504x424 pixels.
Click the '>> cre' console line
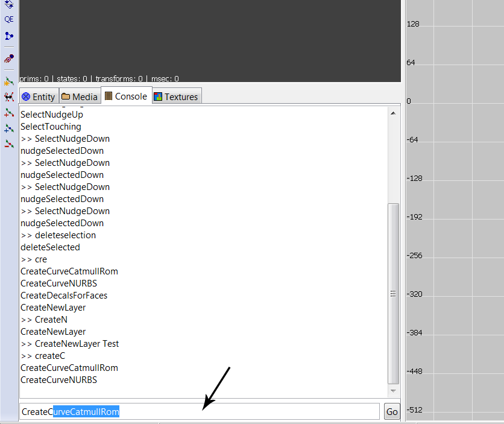tap(34, 259)
